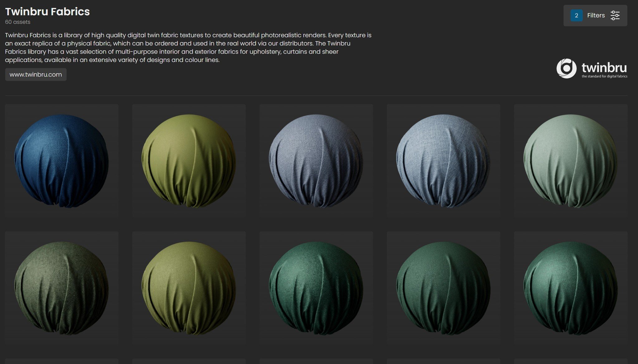Select the dark forest green fabric, fourth in second row
The image size is (638, 364).
(x=443, y=288)
